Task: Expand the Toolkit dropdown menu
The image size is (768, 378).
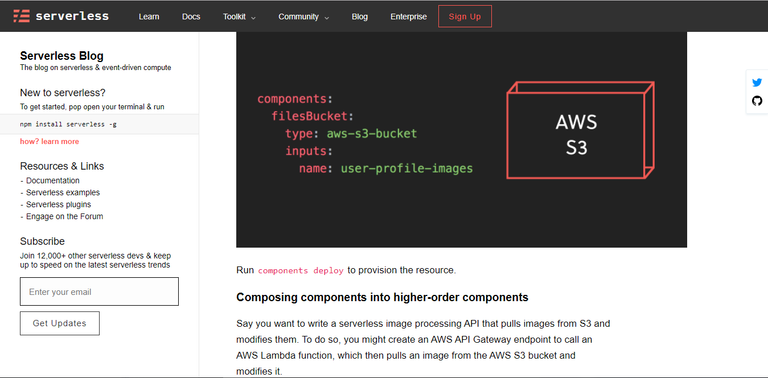Action: tap(239, 17)
